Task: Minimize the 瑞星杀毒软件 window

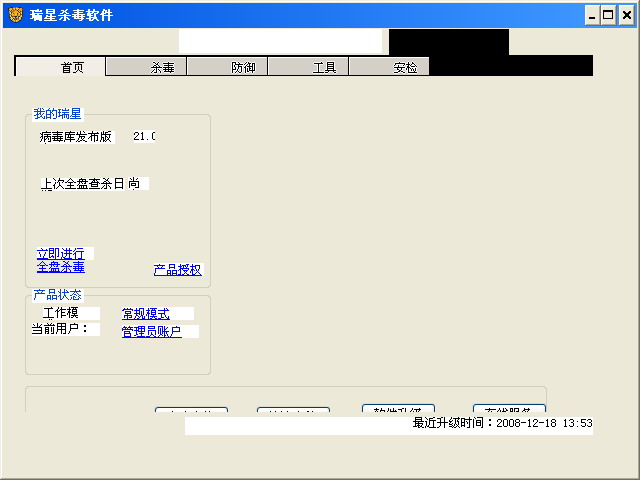Action: click(592, 16)
